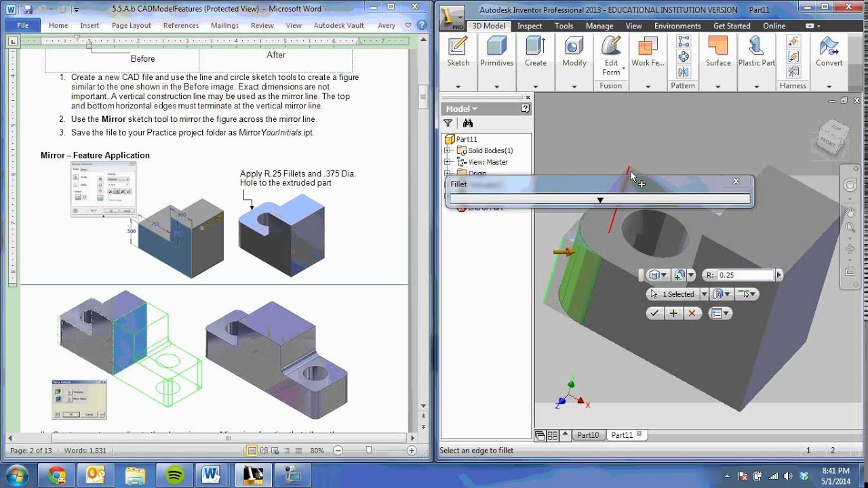Open the Inspect ribbon tab
Screen dimensions: 868x488
[x=530, y=26]
